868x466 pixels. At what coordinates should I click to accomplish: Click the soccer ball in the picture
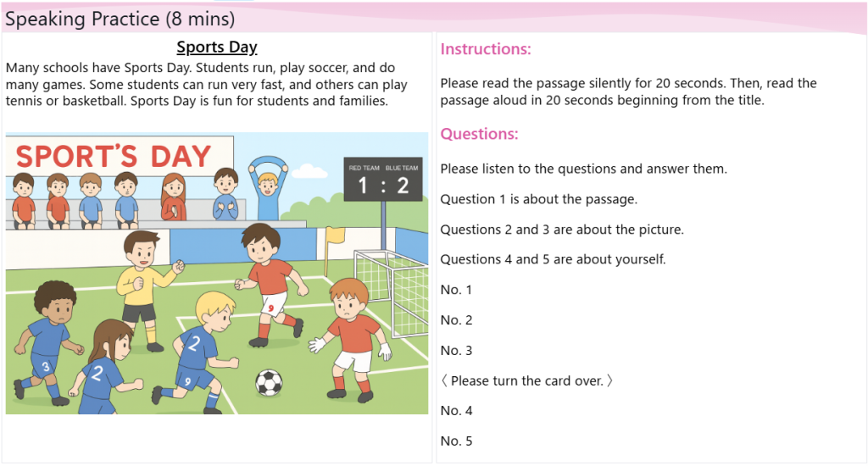click(x=269, y=382)
